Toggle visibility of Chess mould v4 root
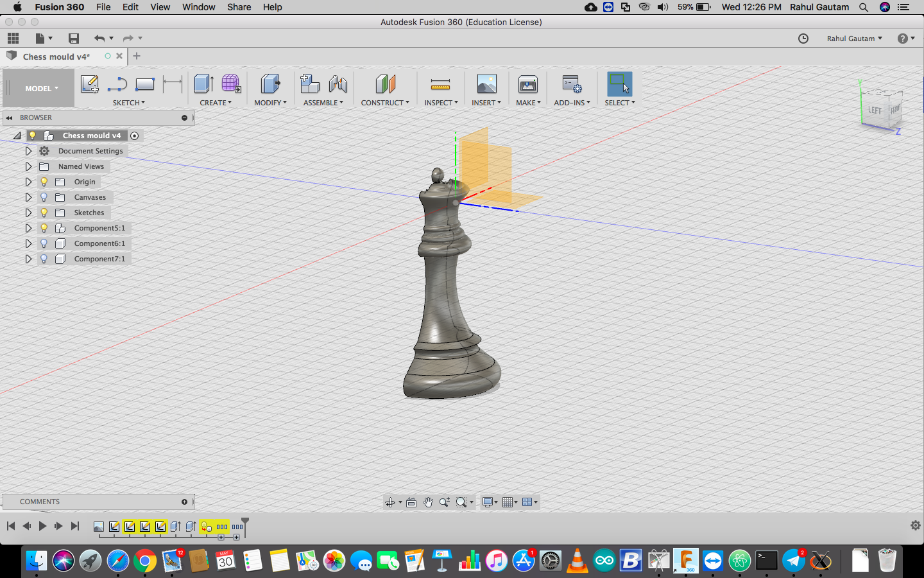 32,136
